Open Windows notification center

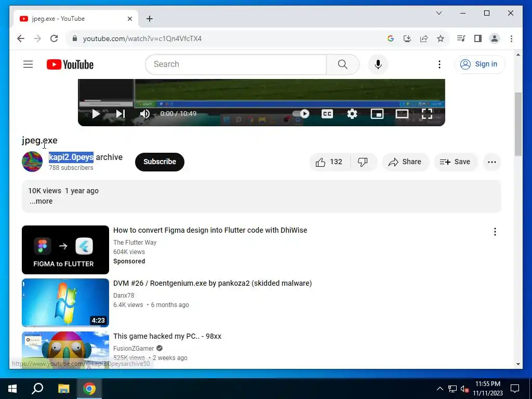pyautogui.click(x=515, y=389)
